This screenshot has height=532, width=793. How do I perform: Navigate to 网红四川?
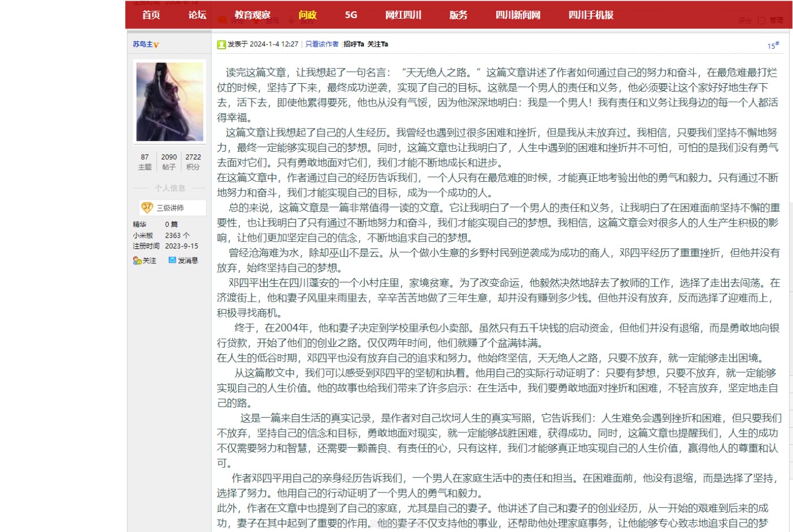[403, 15]
